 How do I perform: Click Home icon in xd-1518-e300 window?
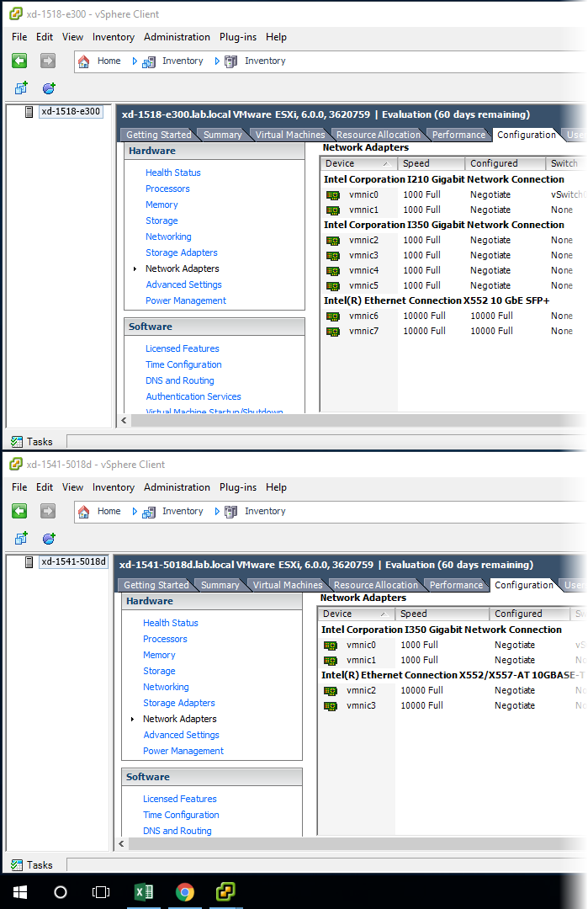84,61
